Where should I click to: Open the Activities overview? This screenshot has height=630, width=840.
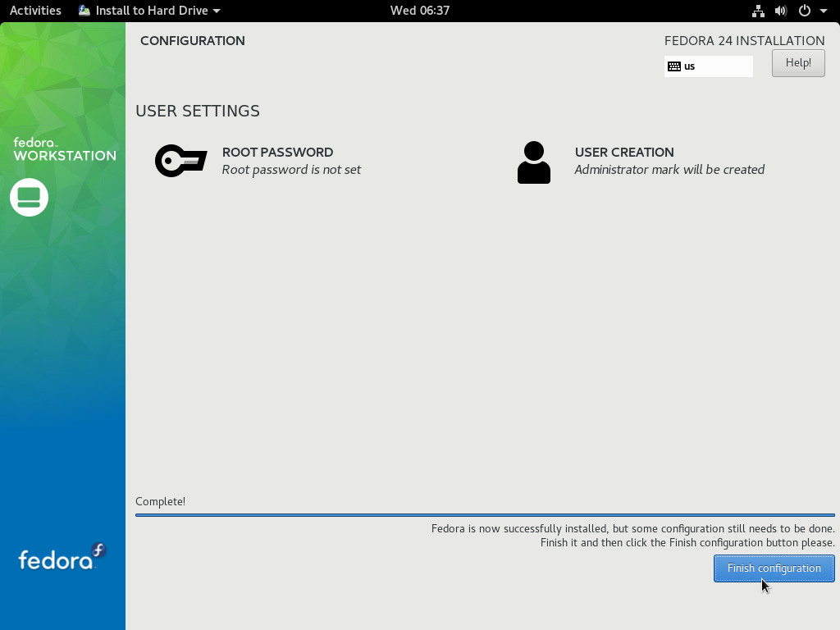(x=35, y=11)
